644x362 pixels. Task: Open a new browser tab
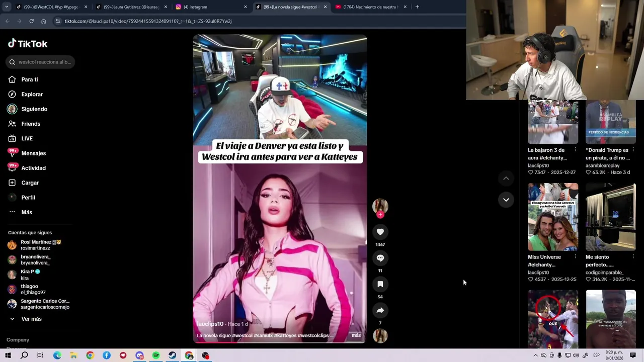[417, 7]
